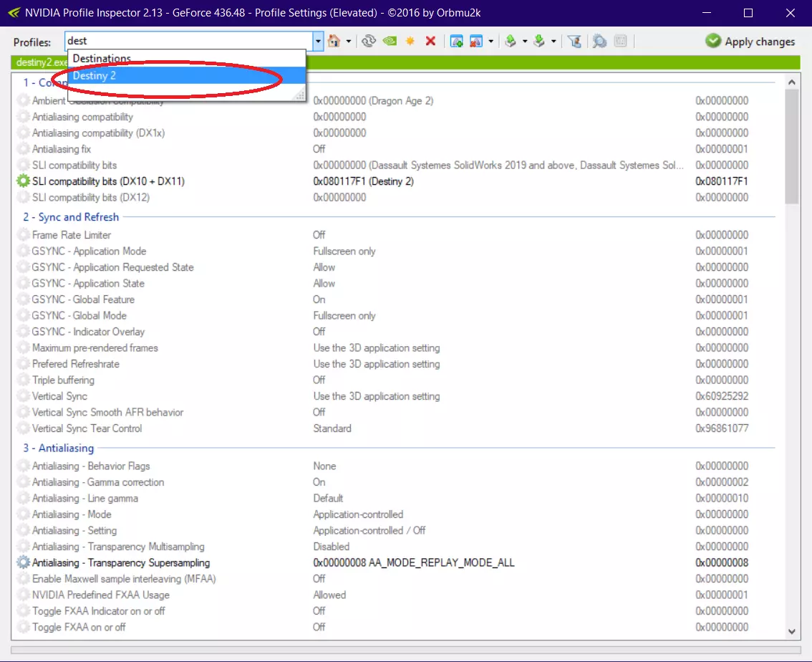Screen dimensions: 812x662
Task: Open the Profiles combo box dropdown arrow
Action: [318, 41]
